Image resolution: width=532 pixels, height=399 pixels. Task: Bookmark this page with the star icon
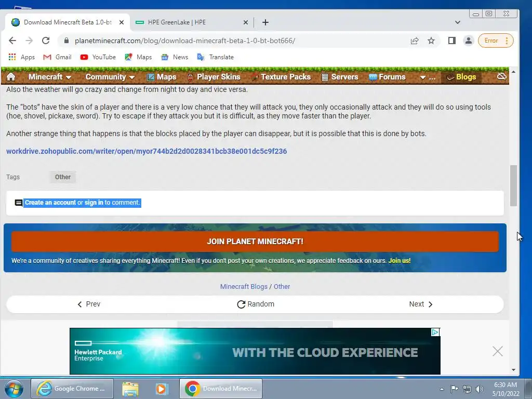tap(431, 41)
